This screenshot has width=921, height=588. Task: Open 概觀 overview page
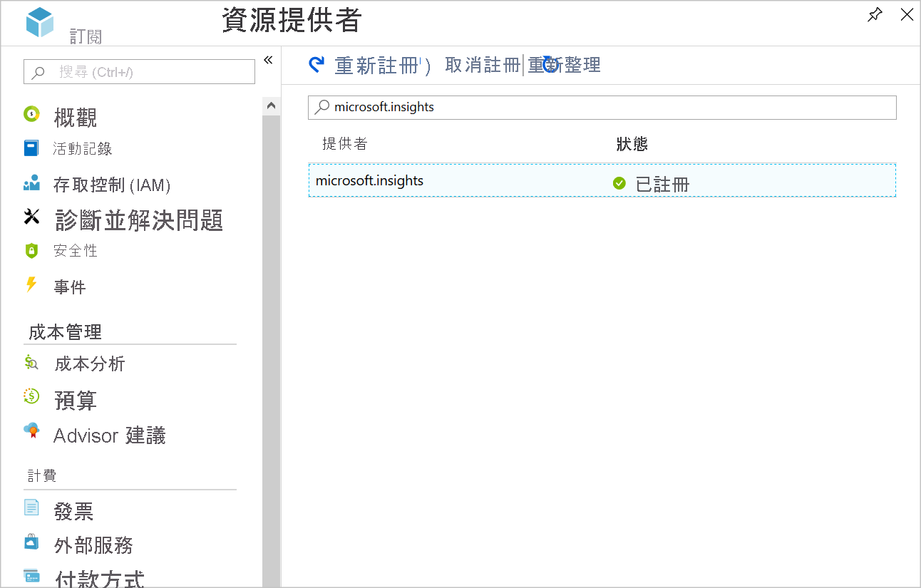coord(75,118)
